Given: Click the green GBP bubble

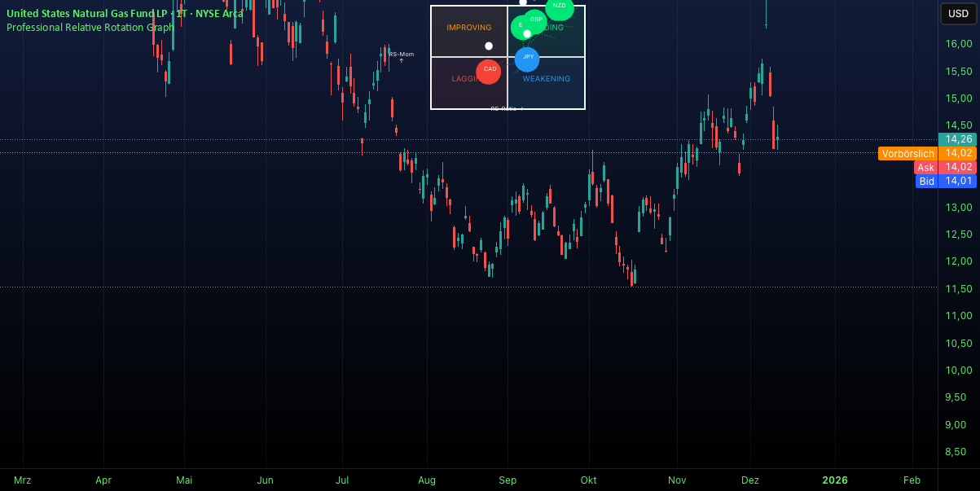Looking at the screenshot, I should tap(536, 20).
